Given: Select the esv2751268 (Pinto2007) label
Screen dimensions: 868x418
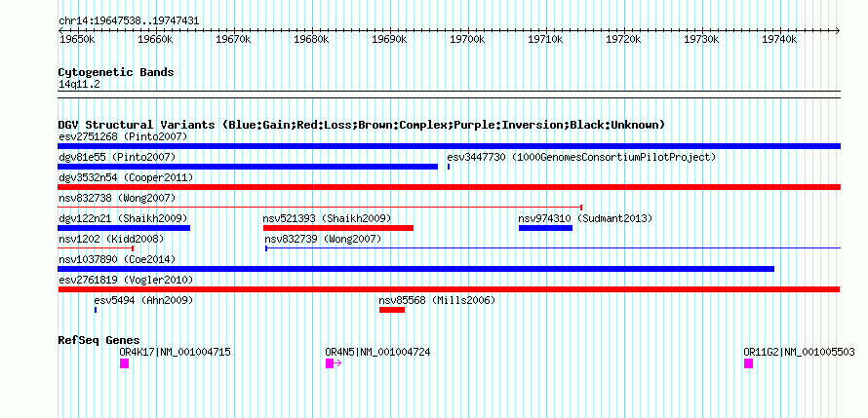Looking at the screenshot, I should click(123, 136).
